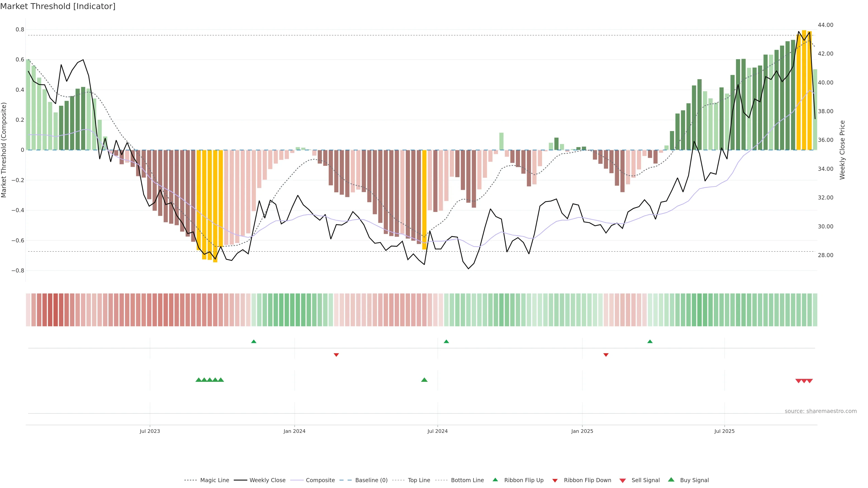Screen dimensions: 868x488
Task: Click the Ribbon Flip Up legend triangle
Action: [x=495, y=480]
